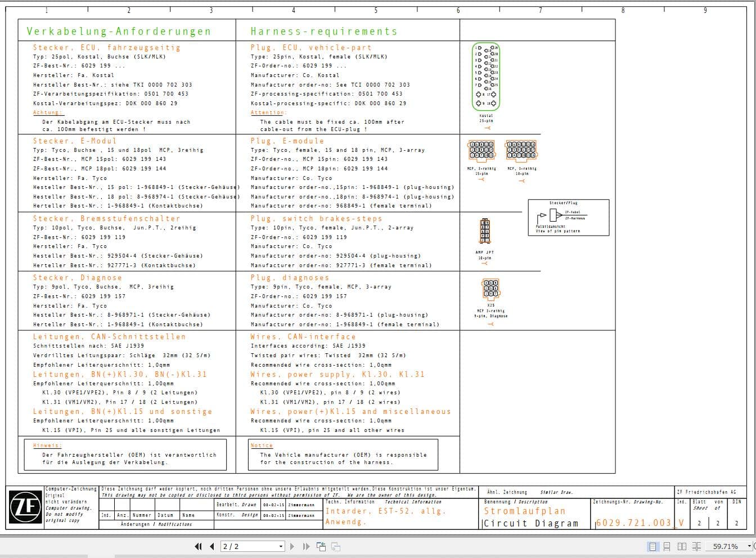Click 'Kl.15 (VPI), pin 25 and all other wires'
This screenshot has height=558, width=756.
coord(332,430)
